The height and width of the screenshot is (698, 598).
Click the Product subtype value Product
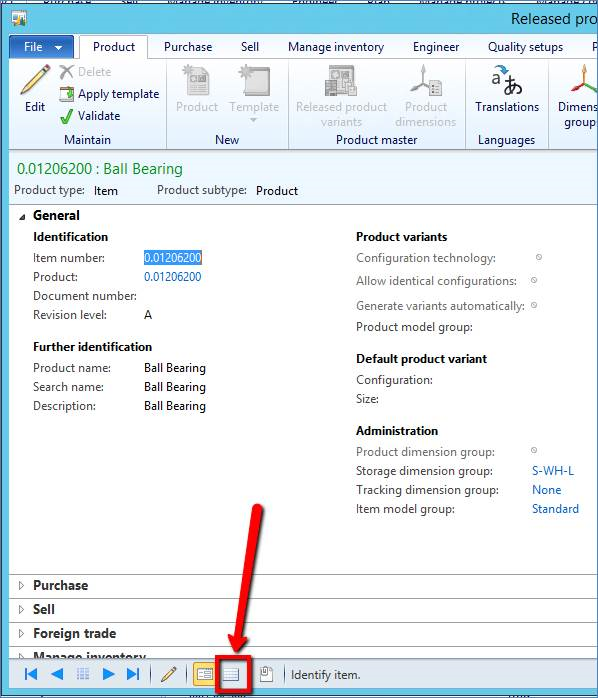tap(277, 191)
